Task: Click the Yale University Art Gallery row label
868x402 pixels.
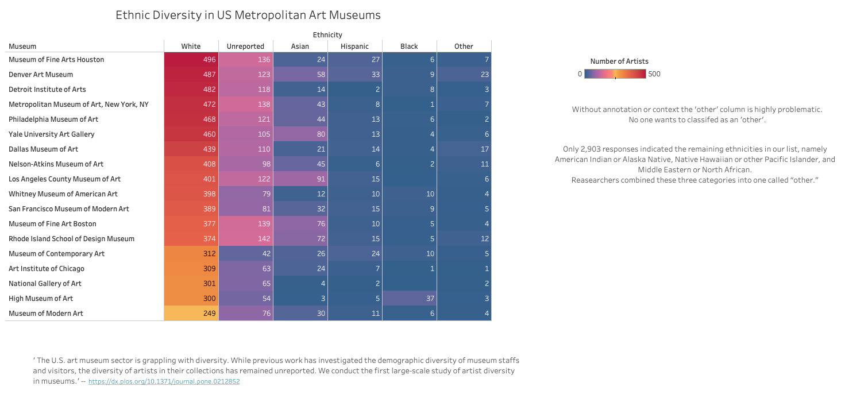Action: [52, 134]
